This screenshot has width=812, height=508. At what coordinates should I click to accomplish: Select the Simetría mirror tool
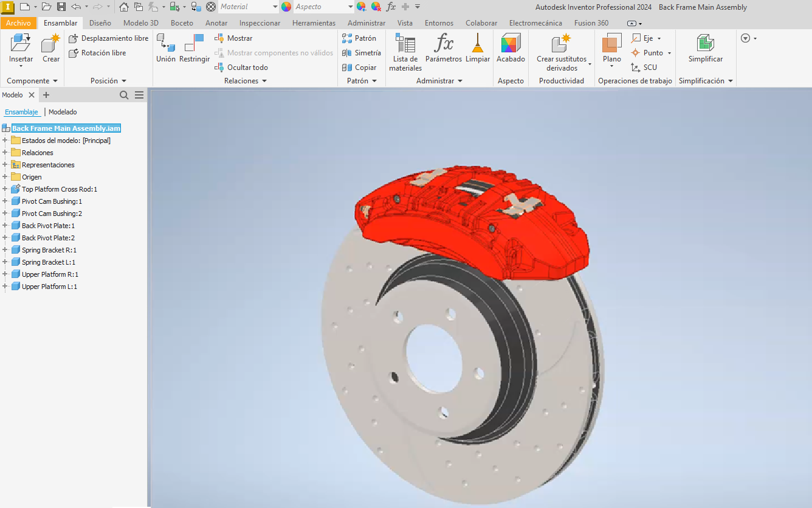pos(362,53)
